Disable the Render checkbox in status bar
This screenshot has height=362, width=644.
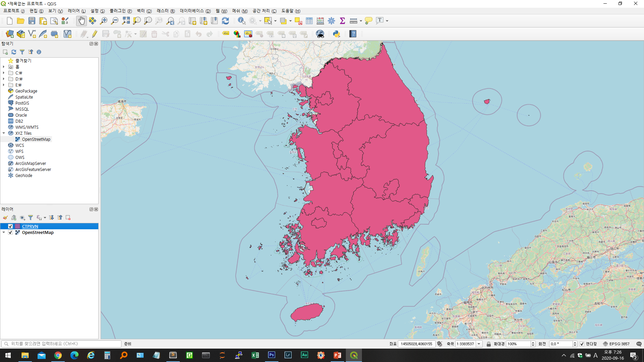click(582, 344)
